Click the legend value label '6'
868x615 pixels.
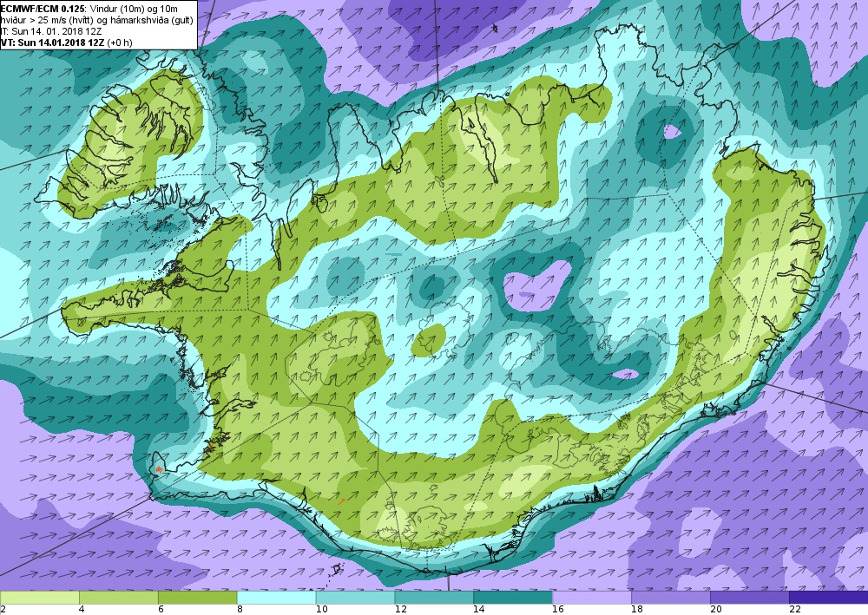tap(161, 610)
